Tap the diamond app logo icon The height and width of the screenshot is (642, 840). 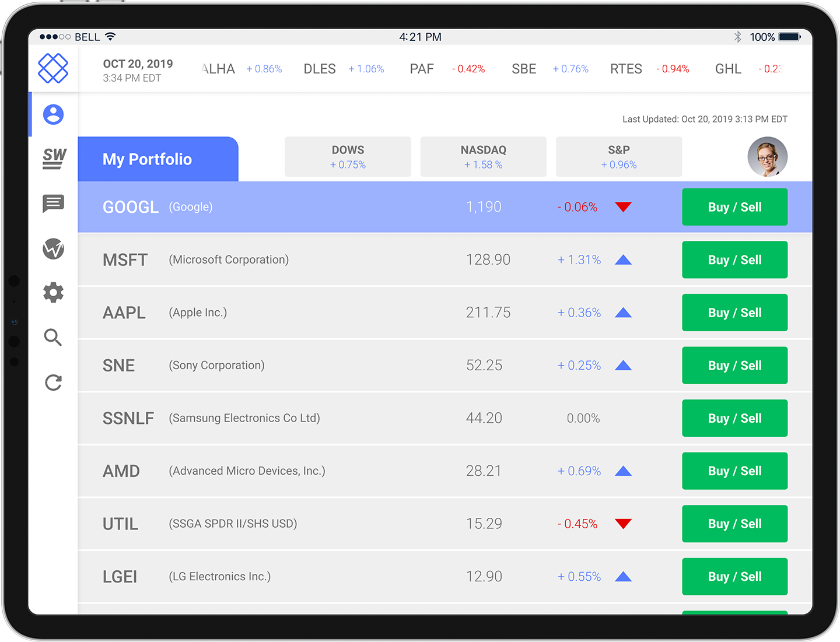tap(53, 68)
